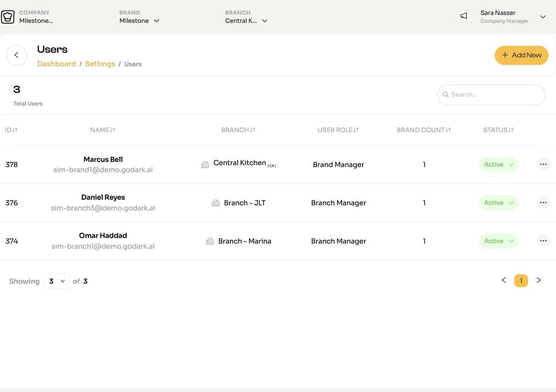Click the search magnifier icon
This screenshot has width=556, height=392.
click(x=446, y=95)
